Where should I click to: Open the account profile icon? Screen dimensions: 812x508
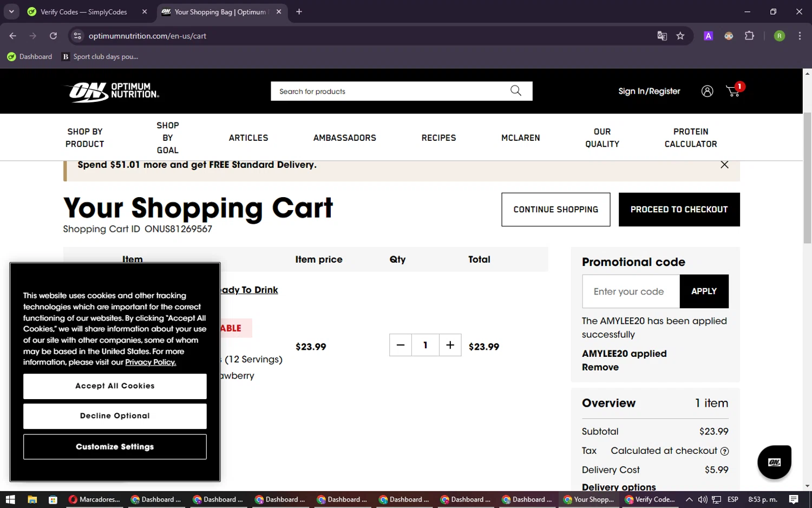(707, 91)
